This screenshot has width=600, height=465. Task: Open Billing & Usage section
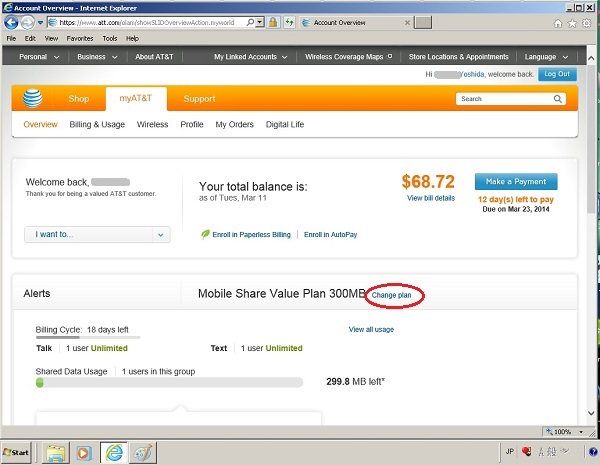point(97,124)
